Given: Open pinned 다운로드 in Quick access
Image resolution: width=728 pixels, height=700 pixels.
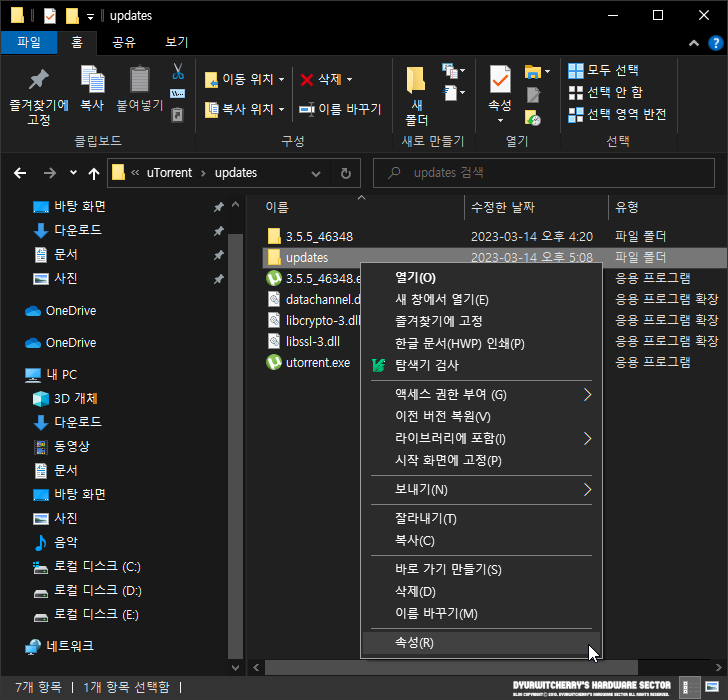Looking at the screenshot, I should 78,230.
